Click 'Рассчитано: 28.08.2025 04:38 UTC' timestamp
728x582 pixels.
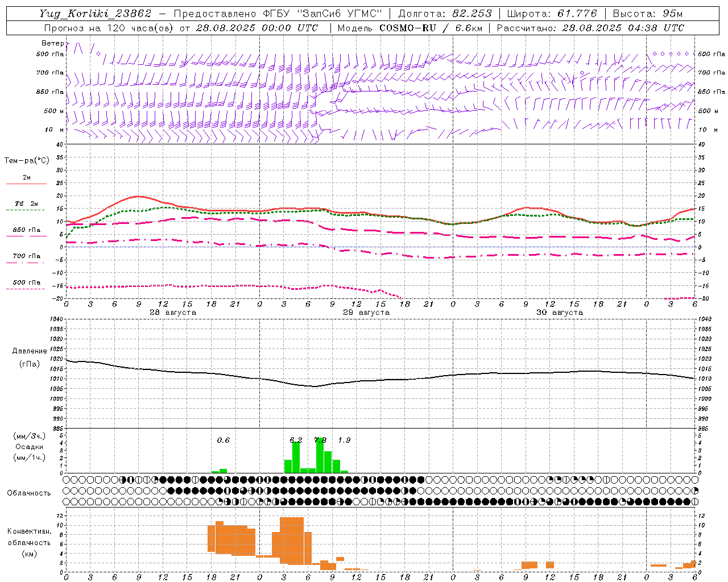590,28
